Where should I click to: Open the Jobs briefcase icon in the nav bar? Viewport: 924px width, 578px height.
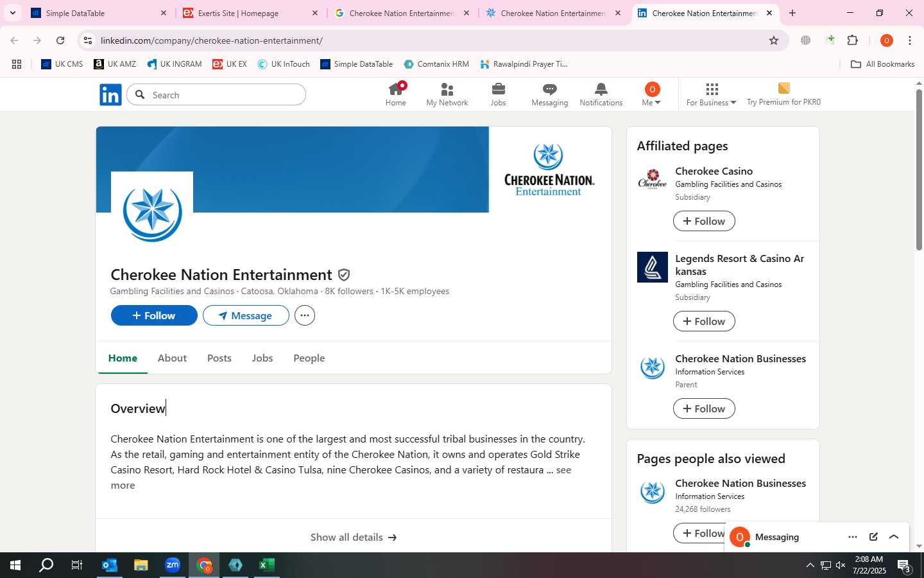pyautogui.click(x=498, y=94)
